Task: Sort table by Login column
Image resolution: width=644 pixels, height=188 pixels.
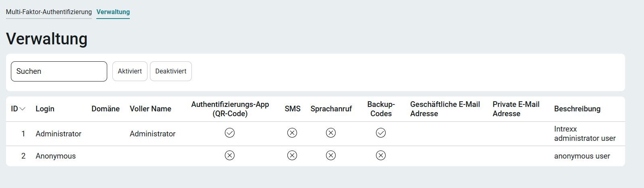Action: [45, 109]
